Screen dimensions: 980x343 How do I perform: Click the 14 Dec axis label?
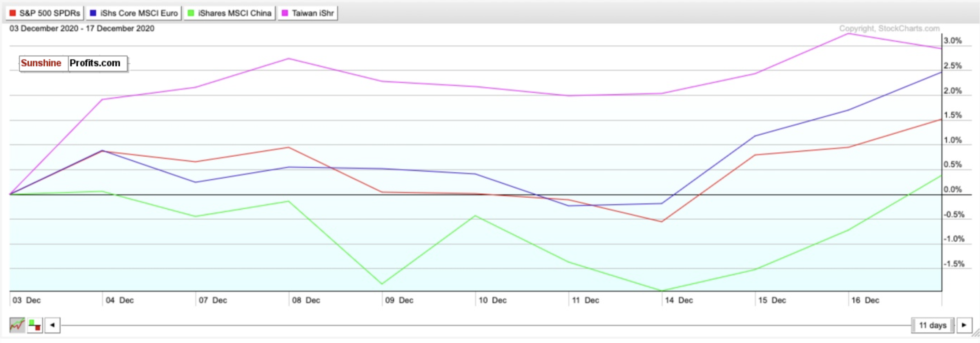tap(679, 300)
